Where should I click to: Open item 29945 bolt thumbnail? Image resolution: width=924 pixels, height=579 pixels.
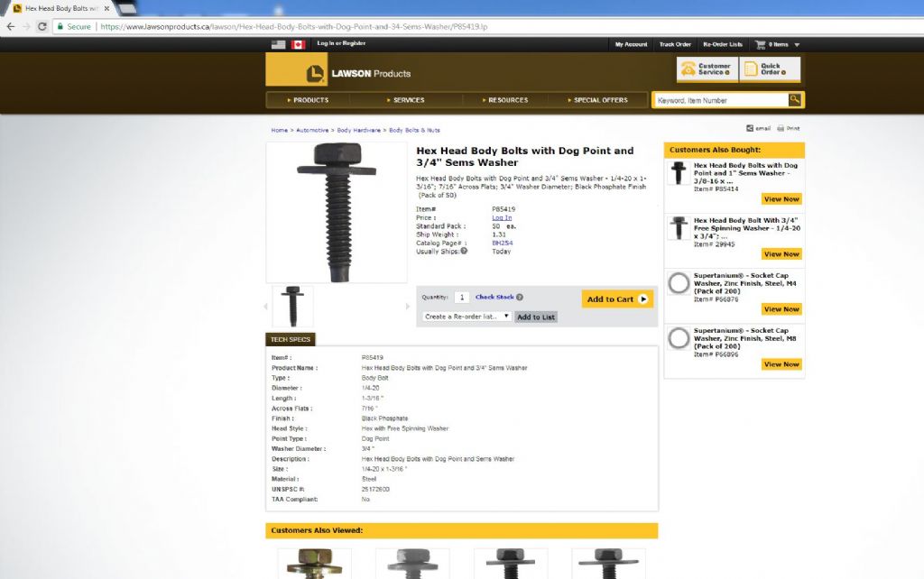click(x=679, y=228)
